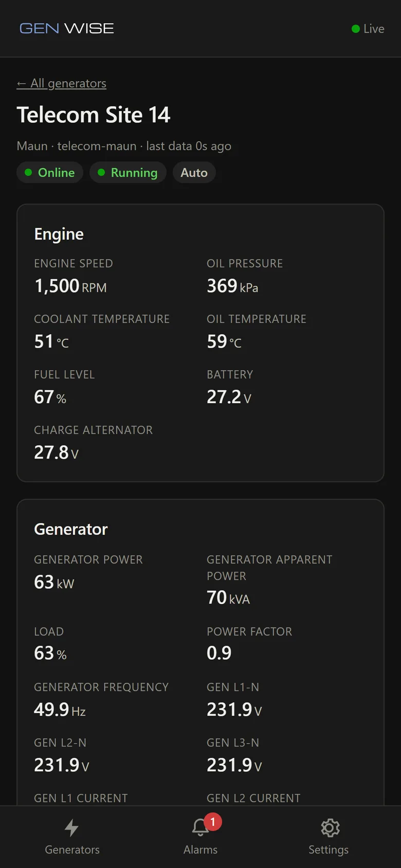Switch to the Generators tab label
Image resolution: width=401 pixels, height=868 pixels.
tap(72, 849)
